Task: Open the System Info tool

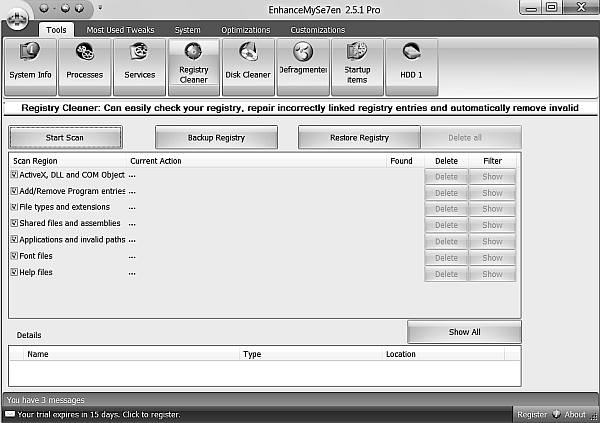Action: coord(30,67)
